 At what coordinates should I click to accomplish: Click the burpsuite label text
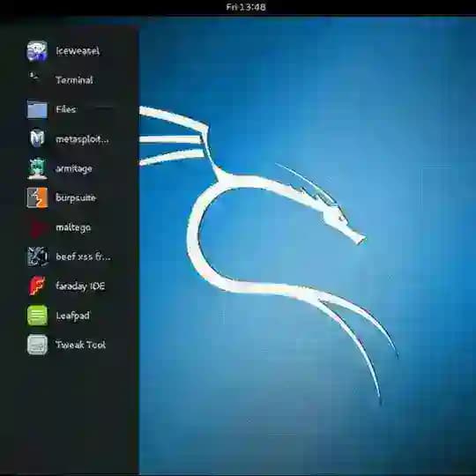pos(76,198)
